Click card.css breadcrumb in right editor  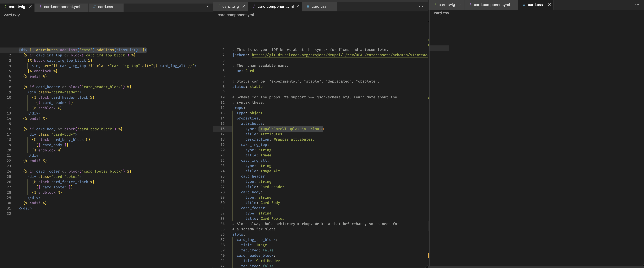tap(441, 13)
